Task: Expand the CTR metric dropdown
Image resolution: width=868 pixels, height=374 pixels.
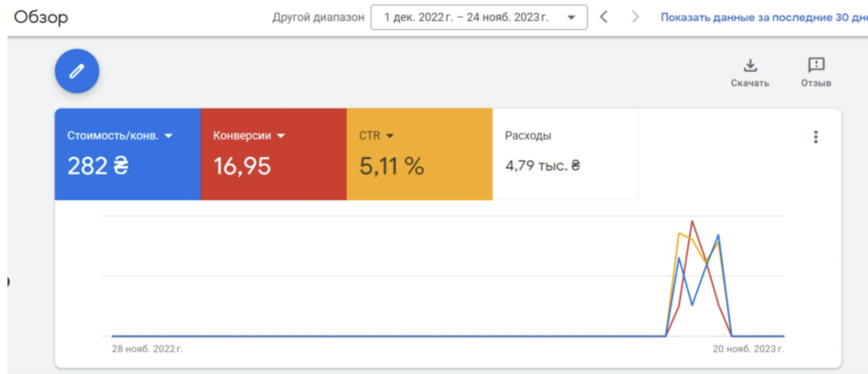Action: pyautogui.click(x=390, y=136)
